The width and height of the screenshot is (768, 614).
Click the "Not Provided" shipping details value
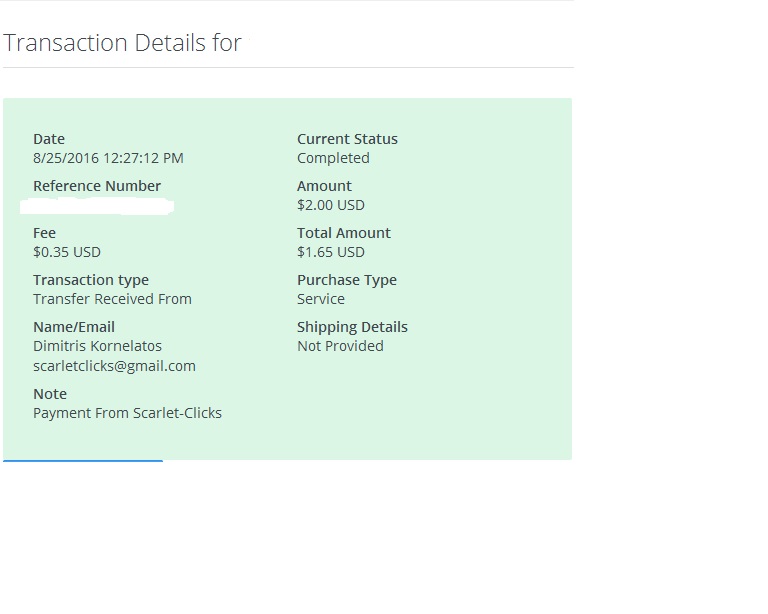coord(340,346)
